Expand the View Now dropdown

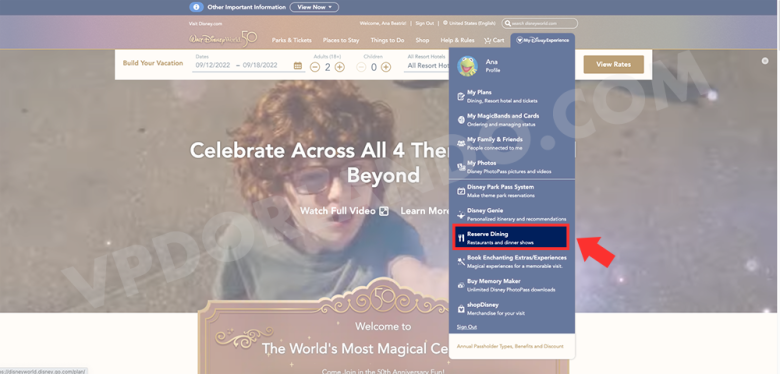(314, 7)
